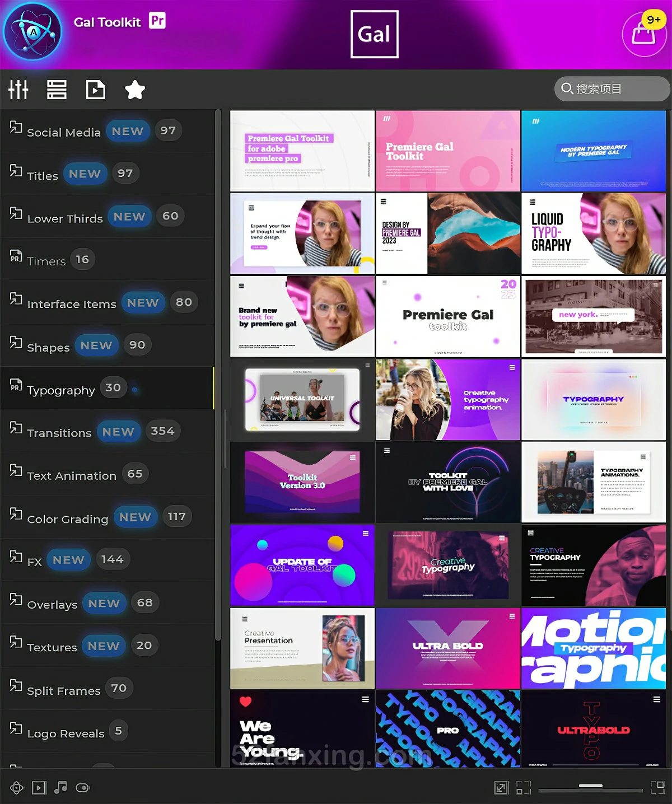Click the folder icon next to Color Grading
This screenshot has width=672, height=804.
(x=16, y=513)
